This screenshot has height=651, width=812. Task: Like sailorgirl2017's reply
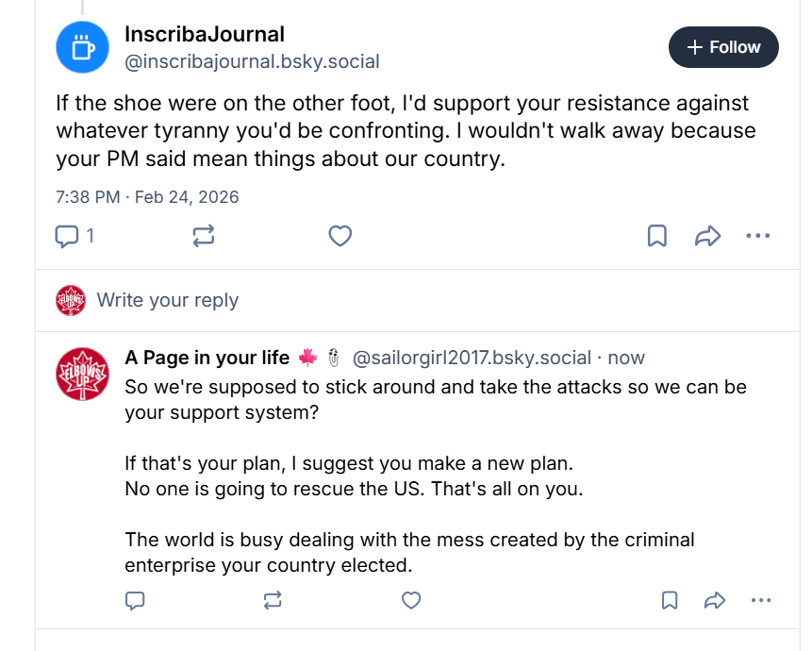(x=410, y=600)
